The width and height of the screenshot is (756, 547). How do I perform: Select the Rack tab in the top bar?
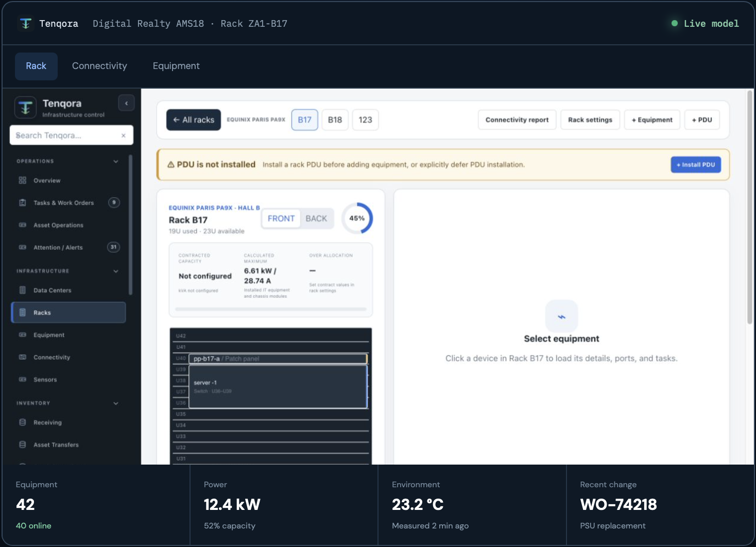tap(36, 66)
